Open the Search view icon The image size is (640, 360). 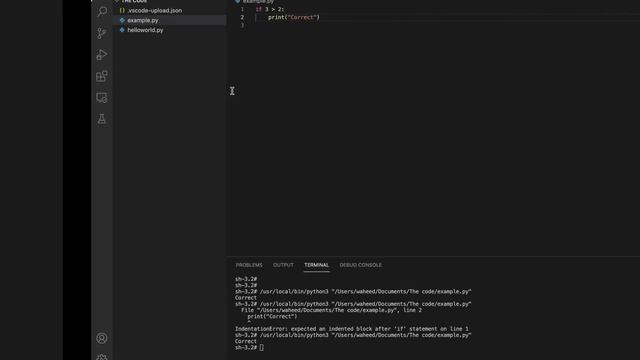[102, 11]
